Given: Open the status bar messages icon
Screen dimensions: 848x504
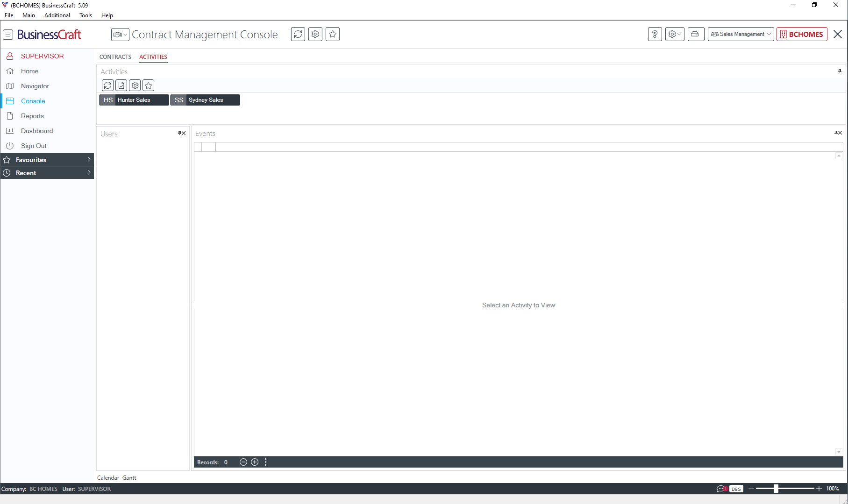Looking at the screenshot, I should coord(722,489).
